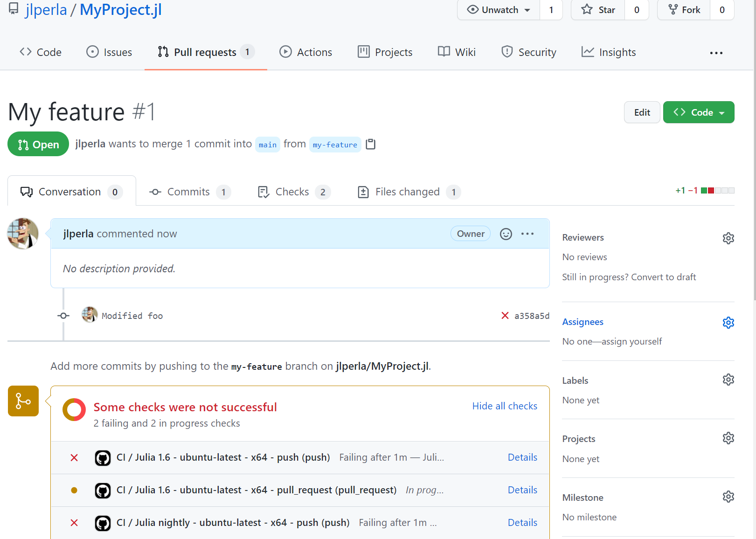Open the comment's three-dot options menu
The image size is (756, 539).
(527, 234)
